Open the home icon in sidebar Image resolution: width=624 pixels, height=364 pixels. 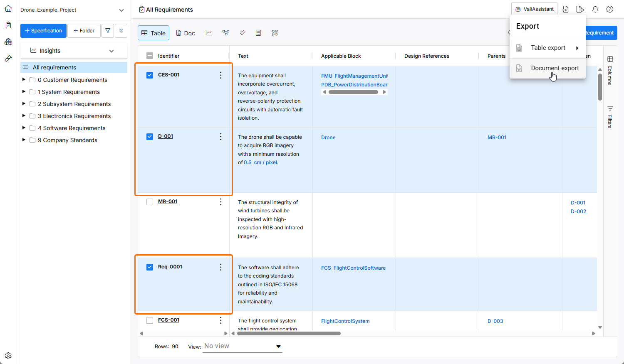[8, 8]
